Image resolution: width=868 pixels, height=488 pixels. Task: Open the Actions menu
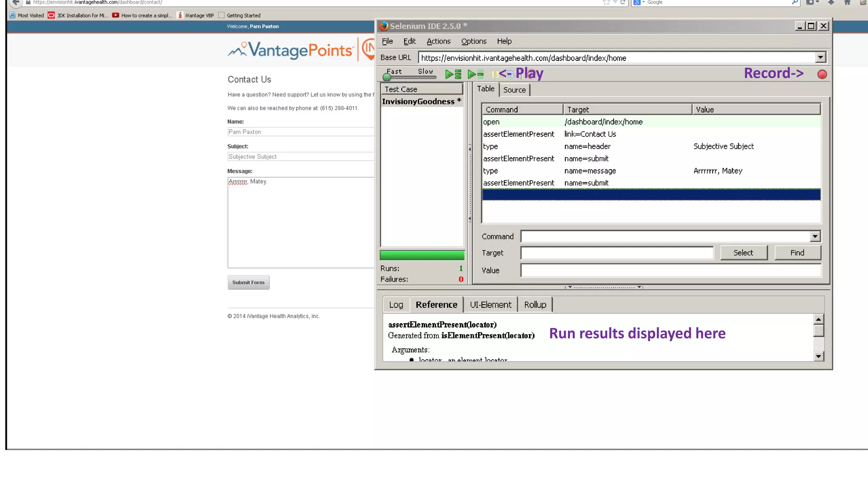438,41
